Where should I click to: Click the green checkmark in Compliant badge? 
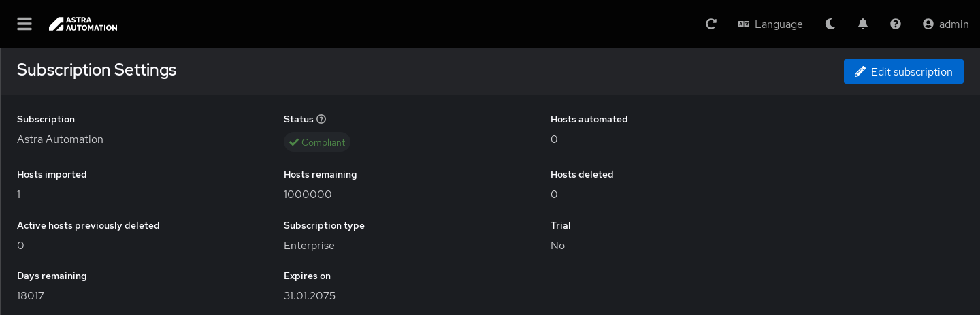pos(294,142)
